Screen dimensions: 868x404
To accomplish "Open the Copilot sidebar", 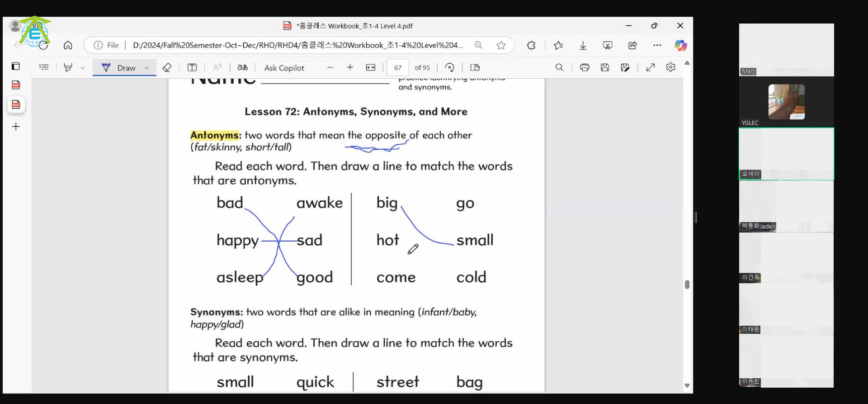I will coord(681,45).
